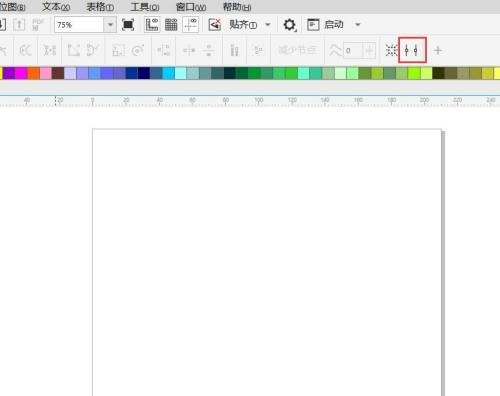Click the rotate or skew nodes icon

138,51
